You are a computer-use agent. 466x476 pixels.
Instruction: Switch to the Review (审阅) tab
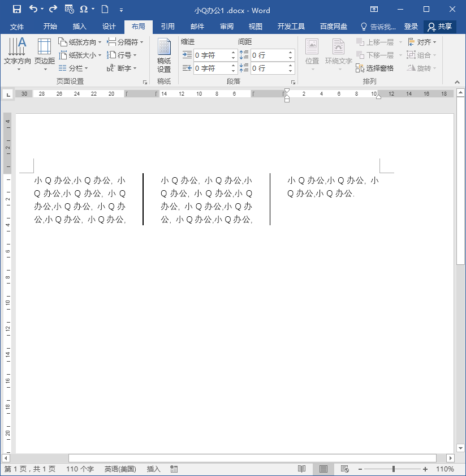click(227, 27)
